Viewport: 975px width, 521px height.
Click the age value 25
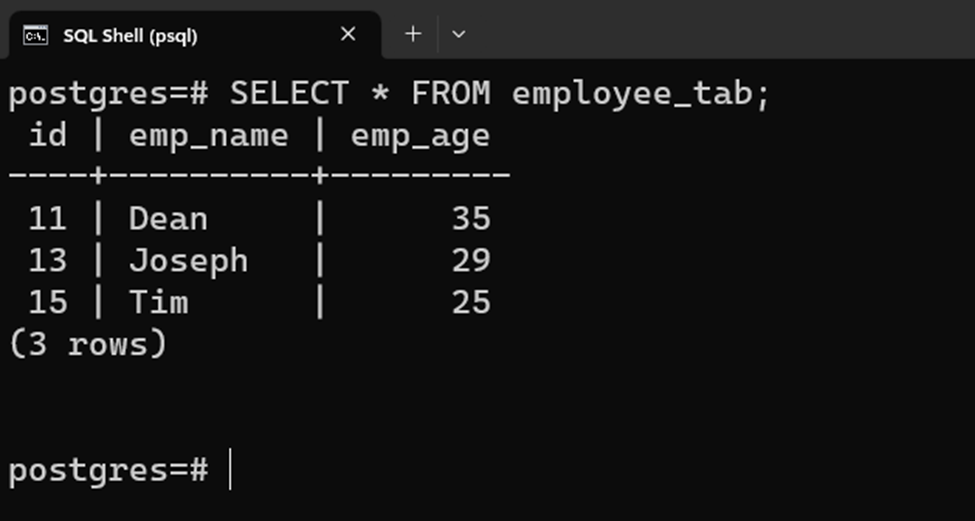[x=470, y=302]
